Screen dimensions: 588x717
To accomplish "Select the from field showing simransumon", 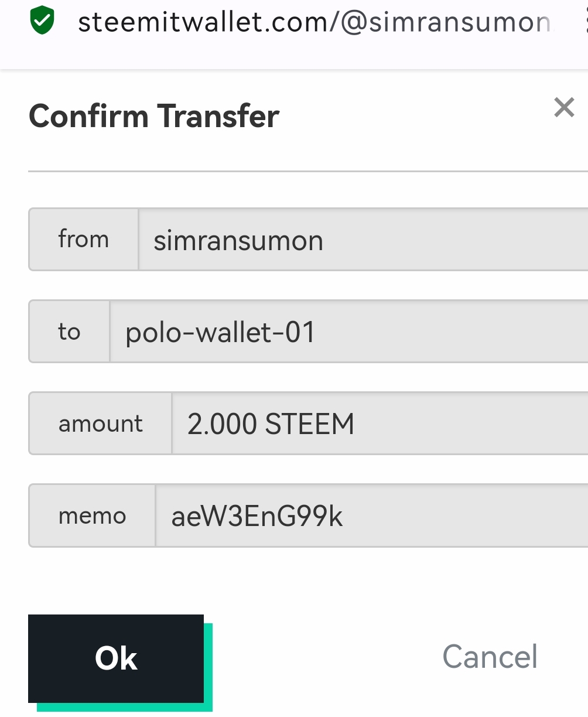I will [363, 240].
